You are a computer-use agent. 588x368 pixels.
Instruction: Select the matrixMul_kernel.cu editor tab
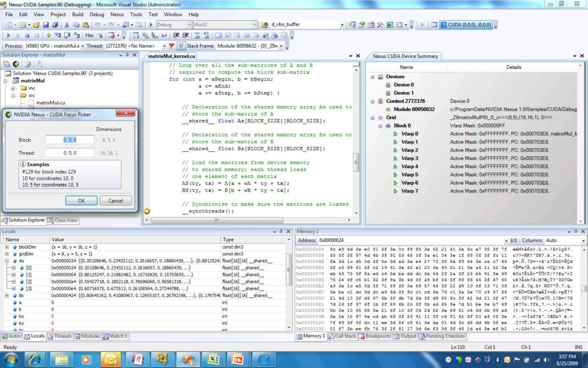[171, 56]
